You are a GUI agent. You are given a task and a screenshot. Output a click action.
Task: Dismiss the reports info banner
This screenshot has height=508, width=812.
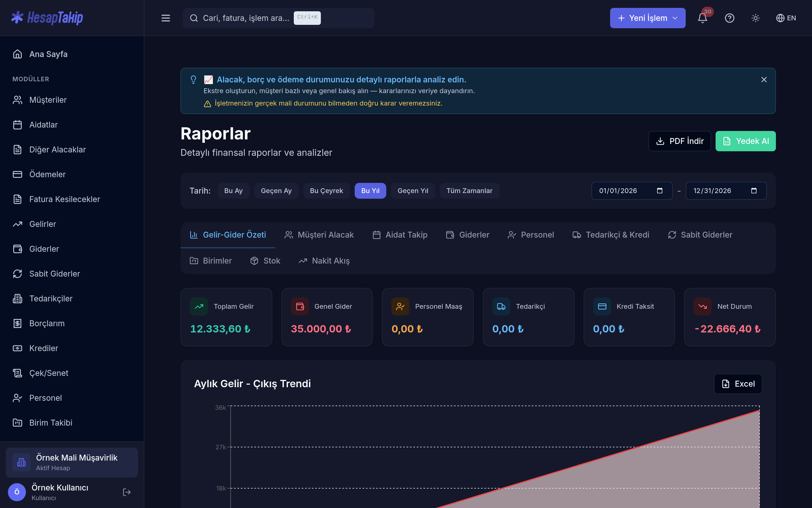click(764, 80)
